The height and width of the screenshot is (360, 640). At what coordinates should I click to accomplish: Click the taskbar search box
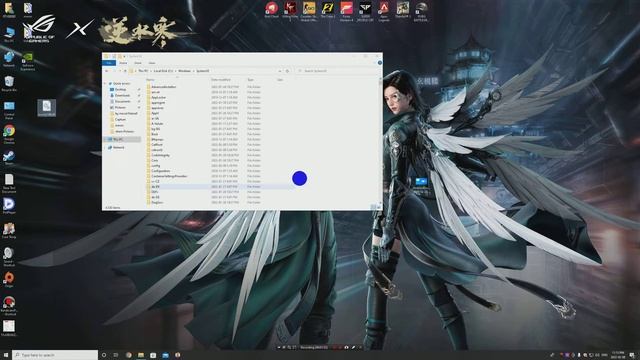(x=55, y=355)
